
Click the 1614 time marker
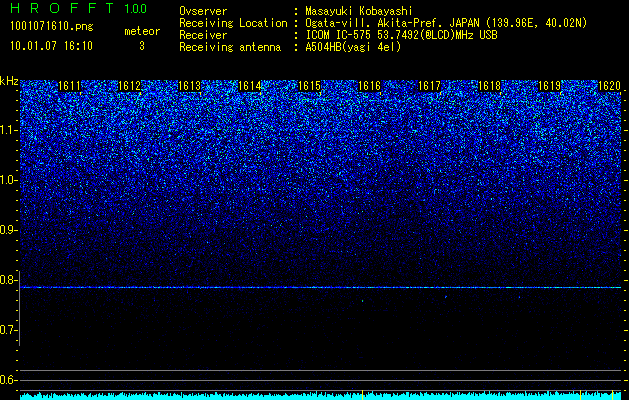(x=250, y=86)
